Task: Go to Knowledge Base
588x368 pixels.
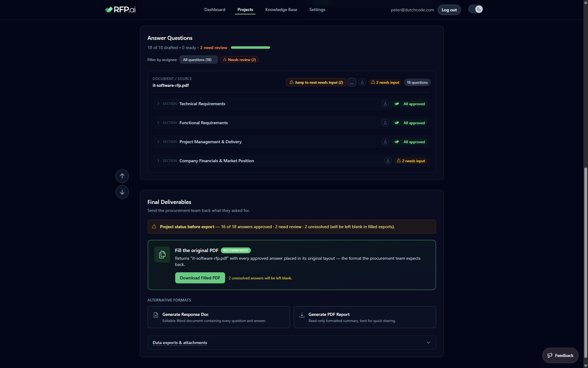Action: point(281,10)
